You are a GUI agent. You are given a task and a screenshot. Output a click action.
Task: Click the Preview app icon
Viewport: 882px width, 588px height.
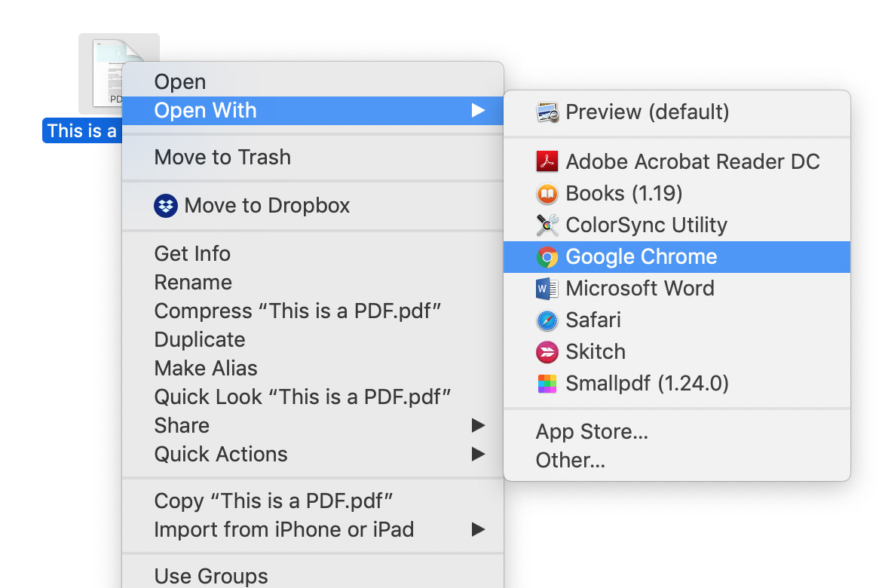coord(547,112)
